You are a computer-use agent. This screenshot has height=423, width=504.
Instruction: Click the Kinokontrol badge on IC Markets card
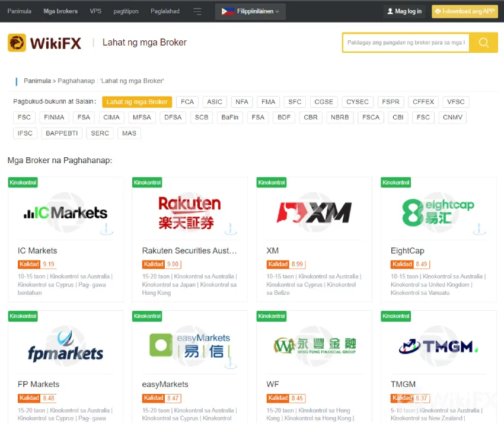pyautogui.click(x=23, y=182)
